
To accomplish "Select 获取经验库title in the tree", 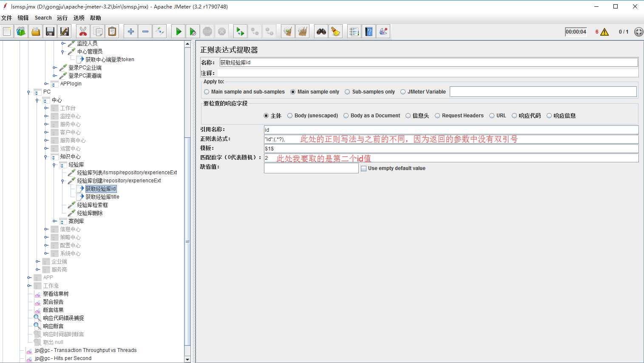I will pos(102,197).
